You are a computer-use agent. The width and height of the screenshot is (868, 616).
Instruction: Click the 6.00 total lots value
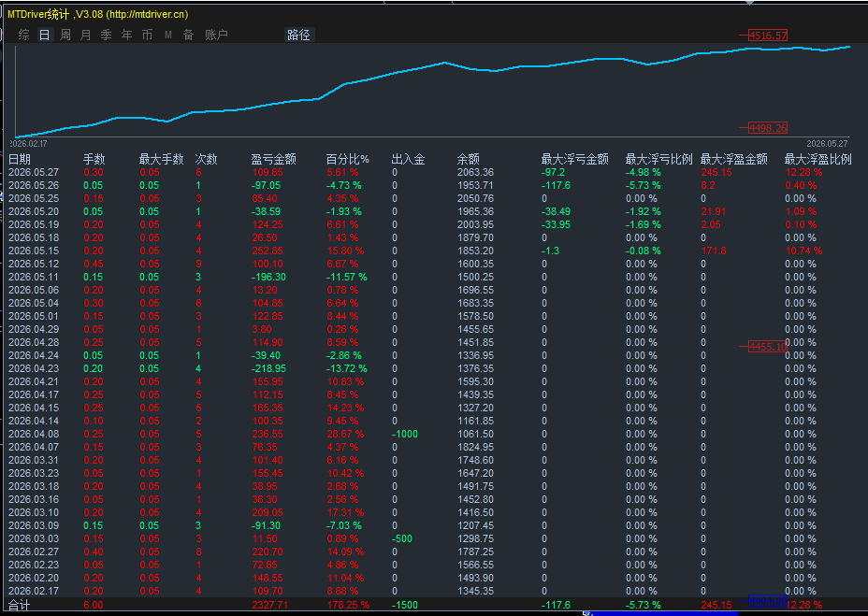[x=93, y=605]
